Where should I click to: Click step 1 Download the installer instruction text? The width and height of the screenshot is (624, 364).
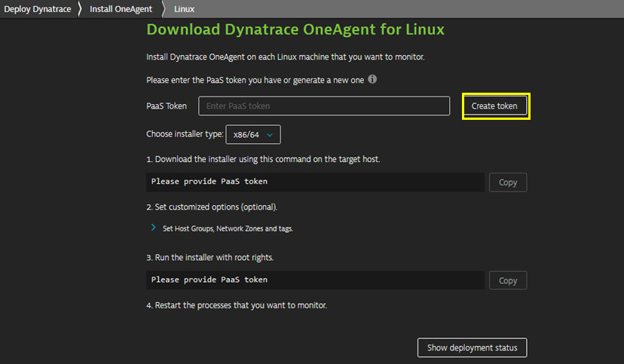262,160
